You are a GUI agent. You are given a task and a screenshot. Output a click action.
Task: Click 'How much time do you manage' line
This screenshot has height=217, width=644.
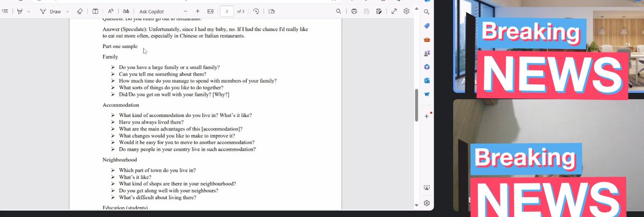point(198,81)
